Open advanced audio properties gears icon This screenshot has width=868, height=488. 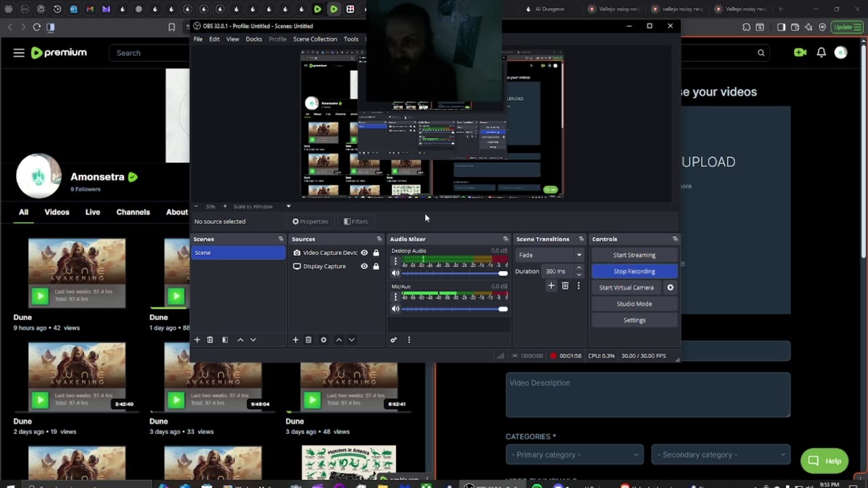point(393,340)
